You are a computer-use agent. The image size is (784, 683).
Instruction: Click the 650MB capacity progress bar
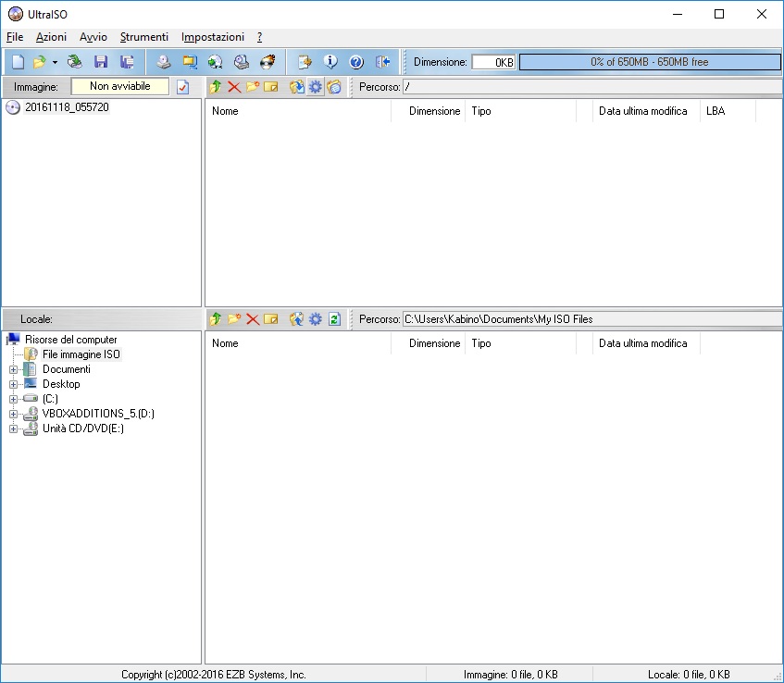tap(650, 62)
